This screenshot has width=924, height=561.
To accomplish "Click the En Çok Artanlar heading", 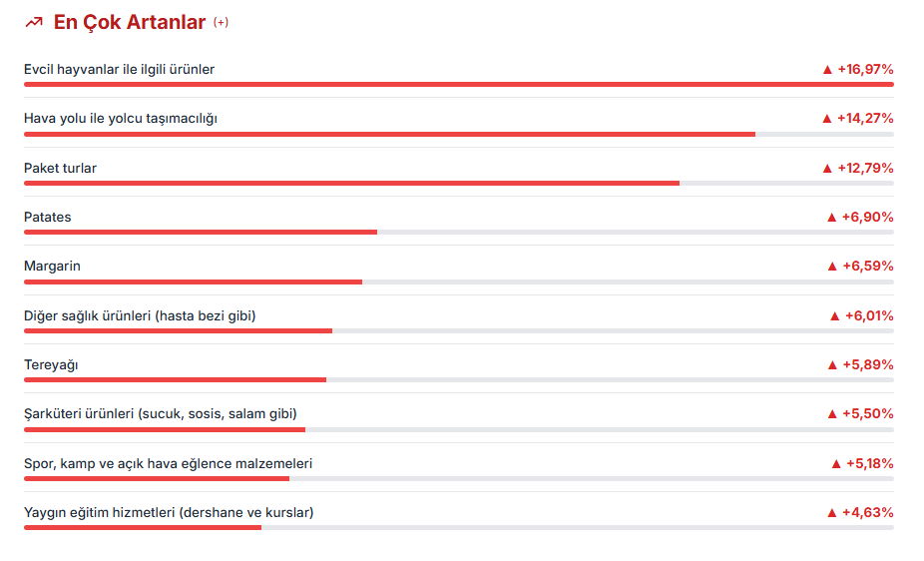I will click(x=130, y=22).
